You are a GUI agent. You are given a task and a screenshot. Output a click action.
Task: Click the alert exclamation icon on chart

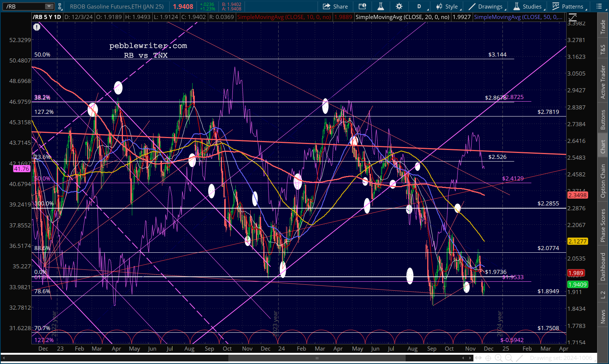(37, 27)
